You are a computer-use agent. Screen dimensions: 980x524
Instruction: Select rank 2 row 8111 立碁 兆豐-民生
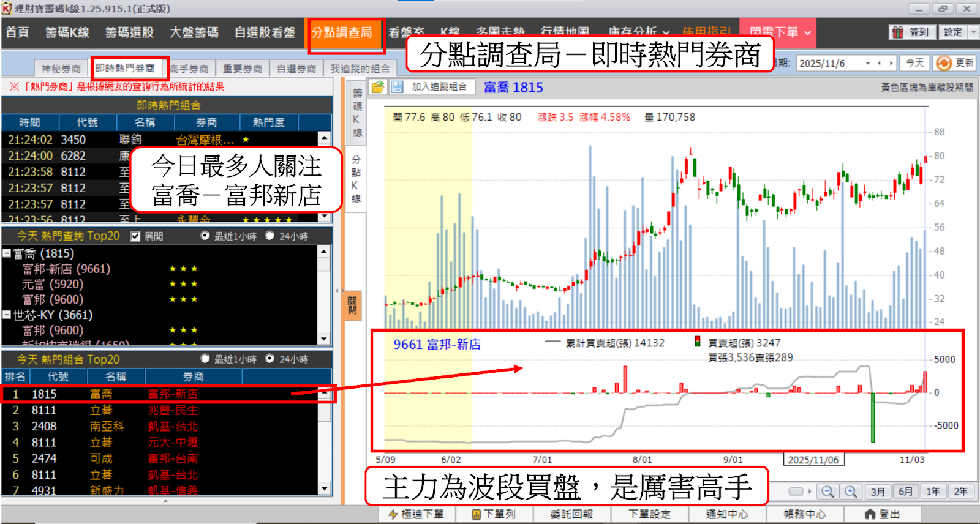(x=159, y=410)
